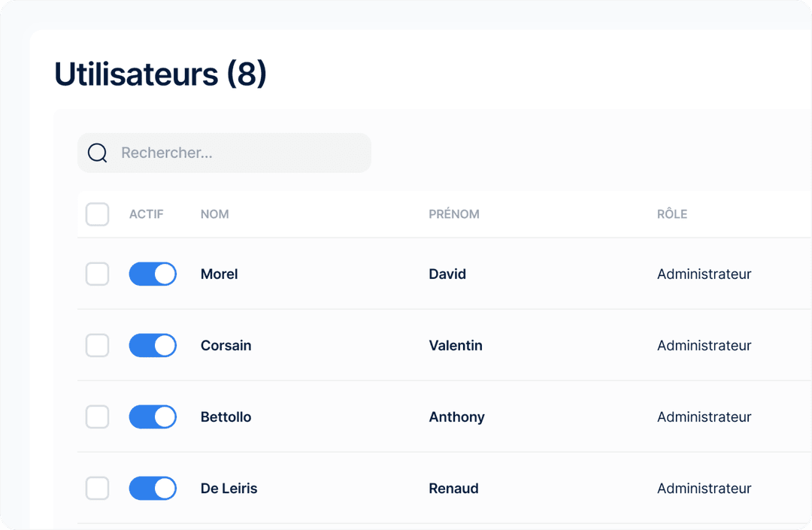
Task: Click the RÔLE column header
Action: tap(671, 214)
